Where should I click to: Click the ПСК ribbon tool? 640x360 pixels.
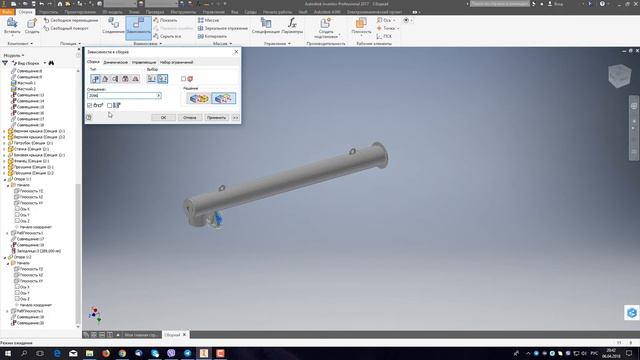[x=384, y=36]
